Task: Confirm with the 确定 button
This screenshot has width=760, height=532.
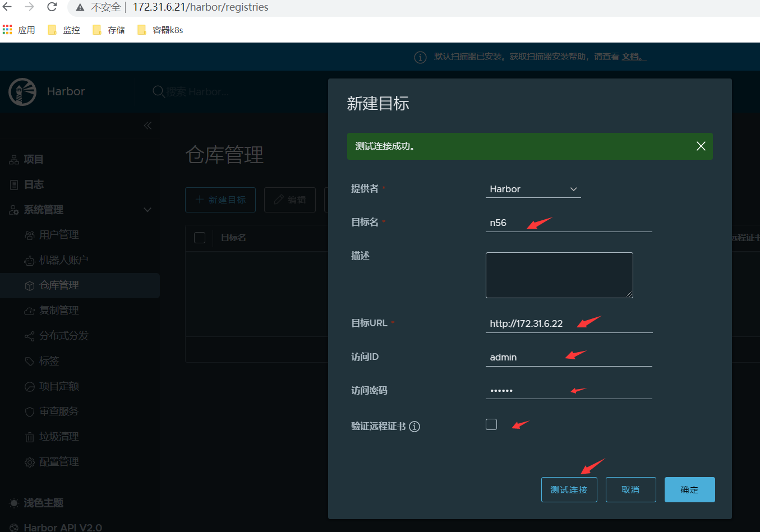Action: point(689,490)
